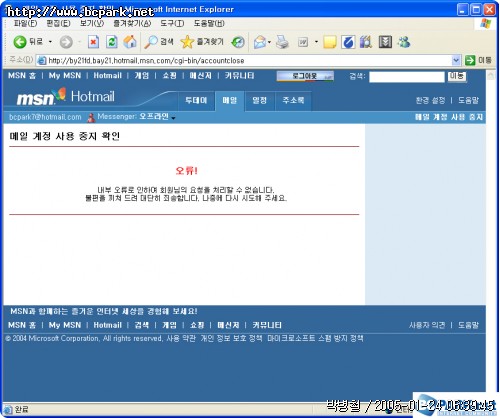
Task: Open 개인 정보 보호 정책 link
Action: point(232,339)
